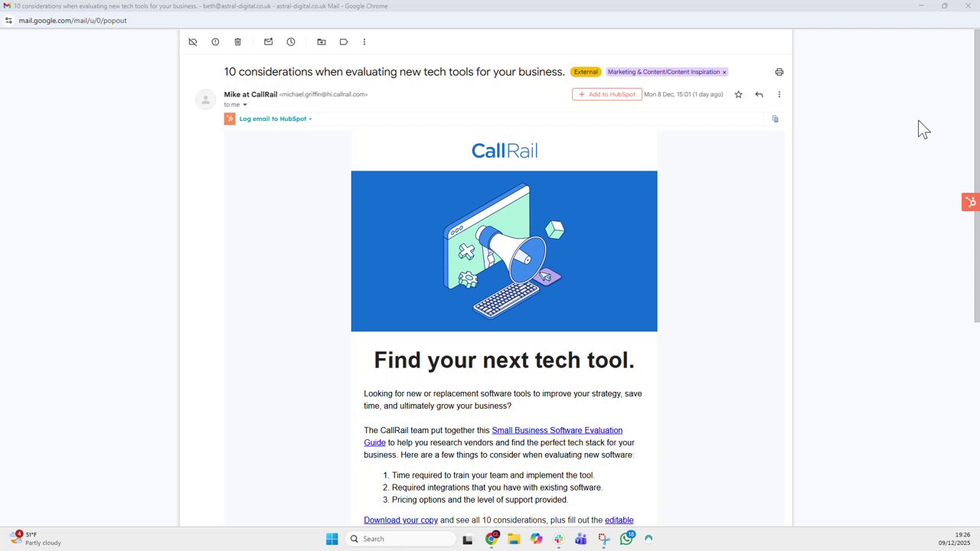This screenshot has width=980, height=551.
Task: Click the HubSpot sprocket icon beside Log email
Action: click(230, 119)
